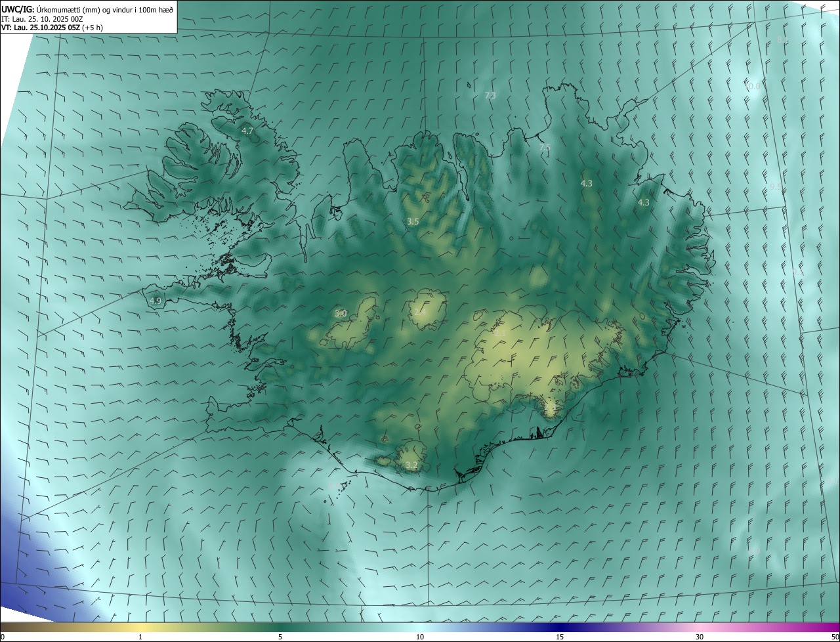Click the colour scale tick label 50
Screen dimensions: 840x642
click(x=835, y=637)
